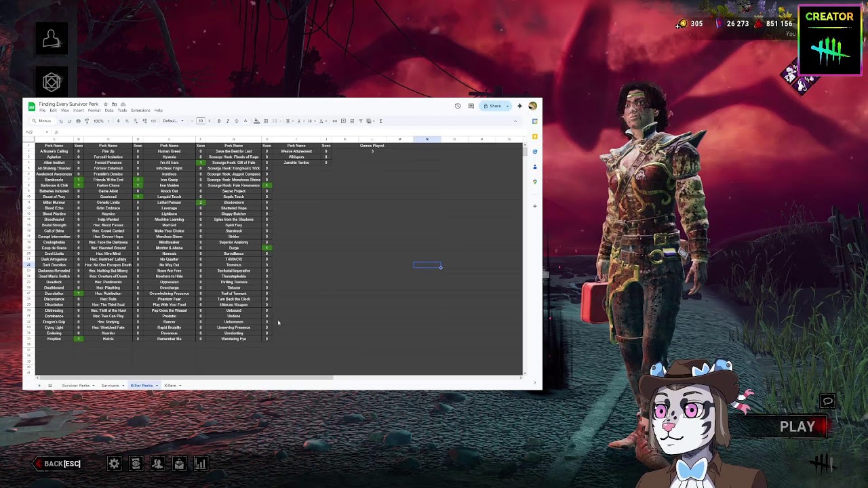Click the font size input field
This screenshot has width=868, height=488.
(x=201, y=121)
